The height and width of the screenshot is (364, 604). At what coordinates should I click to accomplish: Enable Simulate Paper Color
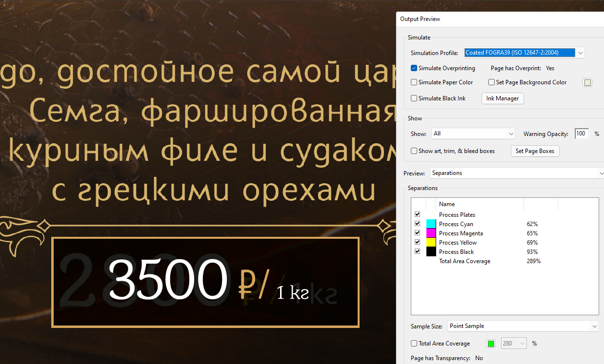pos(413,82)
